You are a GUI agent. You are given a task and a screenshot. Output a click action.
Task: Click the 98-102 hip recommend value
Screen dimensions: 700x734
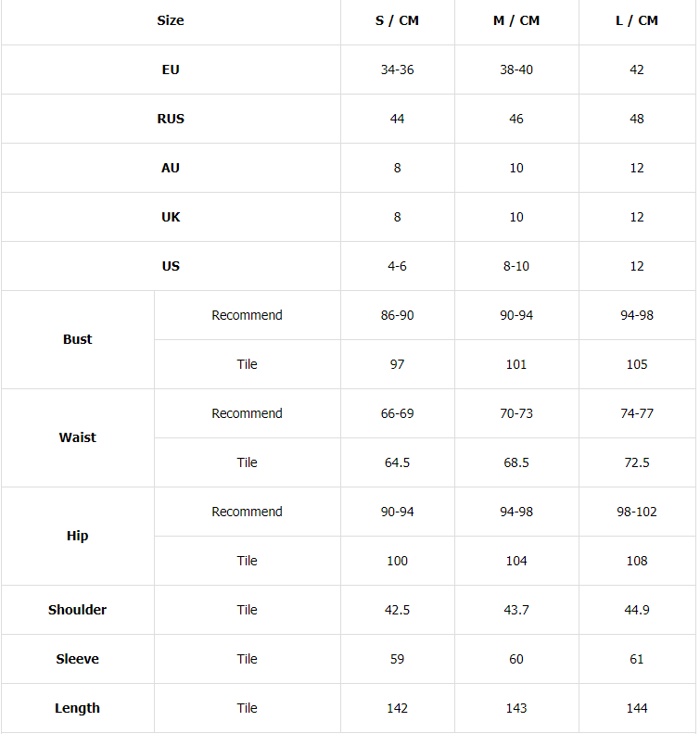point(637,512)
